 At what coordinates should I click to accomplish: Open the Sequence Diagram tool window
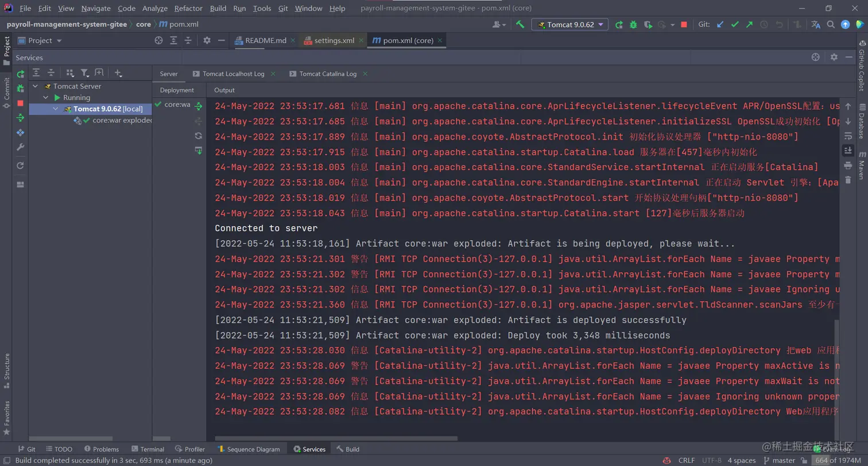(249, 449)
